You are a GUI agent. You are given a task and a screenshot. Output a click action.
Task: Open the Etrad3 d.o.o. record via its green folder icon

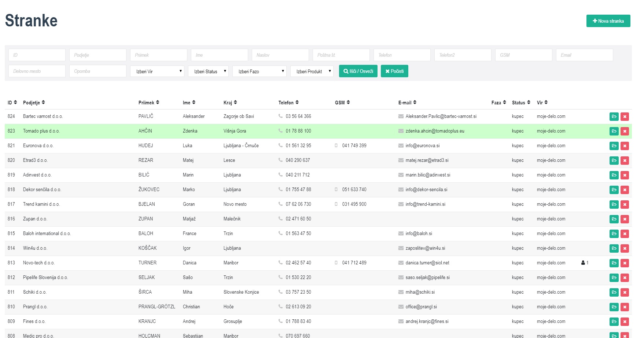point(614,160)
